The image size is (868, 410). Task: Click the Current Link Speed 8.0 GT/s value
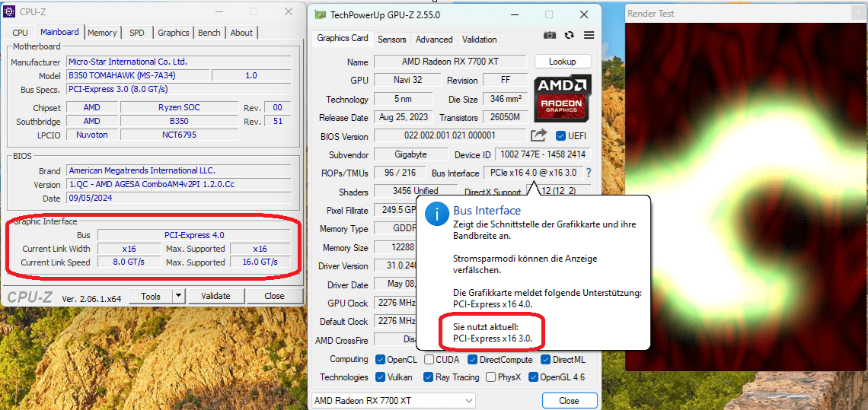pos(129,262)
